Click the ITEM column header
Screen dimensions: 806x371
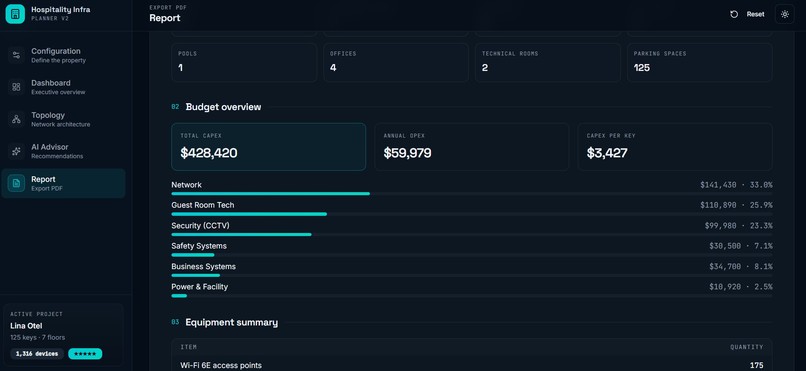pos(188,347)
